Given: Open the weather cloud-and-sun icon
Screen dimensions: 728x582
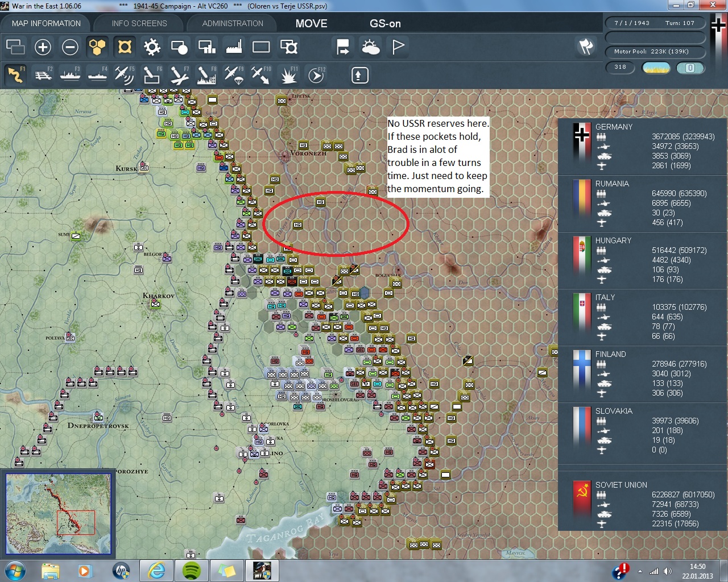Looking at the screenshot, I should pyautogui.click(x=371, y=47).
